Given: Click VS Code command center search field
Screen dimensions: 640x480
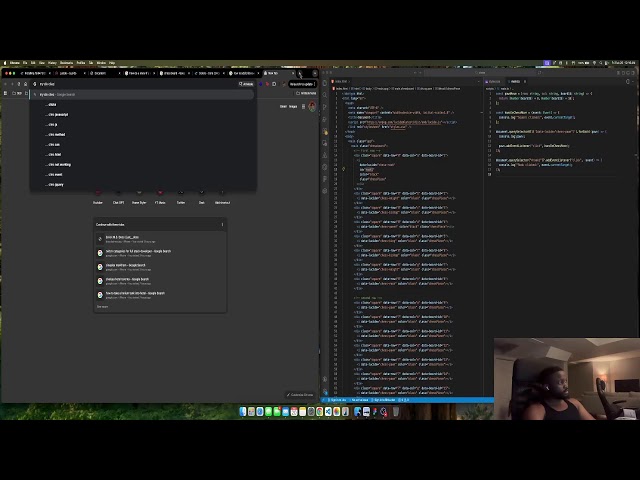Looking at the screenshot, I should [482, 73].
